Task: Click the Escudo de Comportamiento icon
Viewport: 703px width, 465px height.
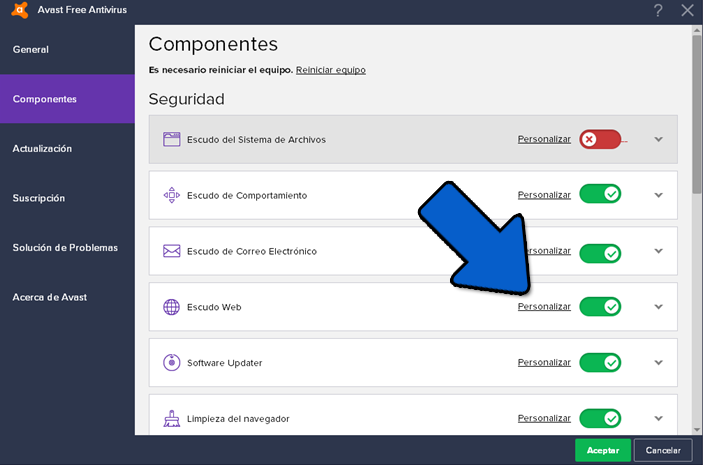Action: (171, 195)
